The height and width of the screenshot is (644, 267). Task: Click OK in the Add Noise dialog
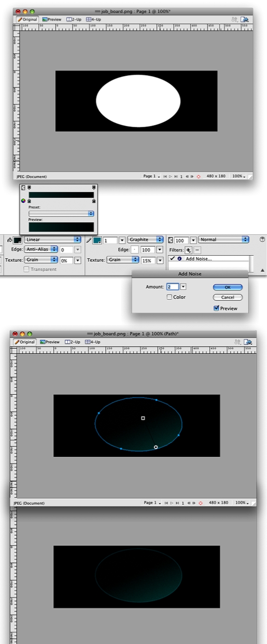pos(227,287)
